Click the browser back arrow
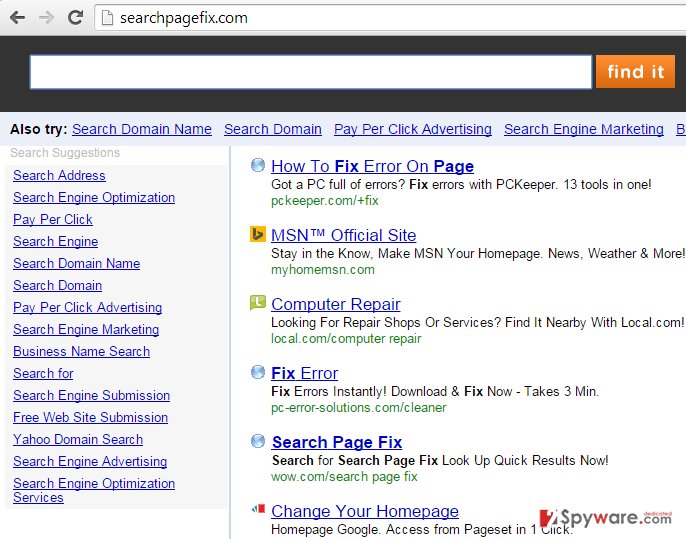Viewport: 686px width, 539px height. pyautogui.click(x=18, y=18)
